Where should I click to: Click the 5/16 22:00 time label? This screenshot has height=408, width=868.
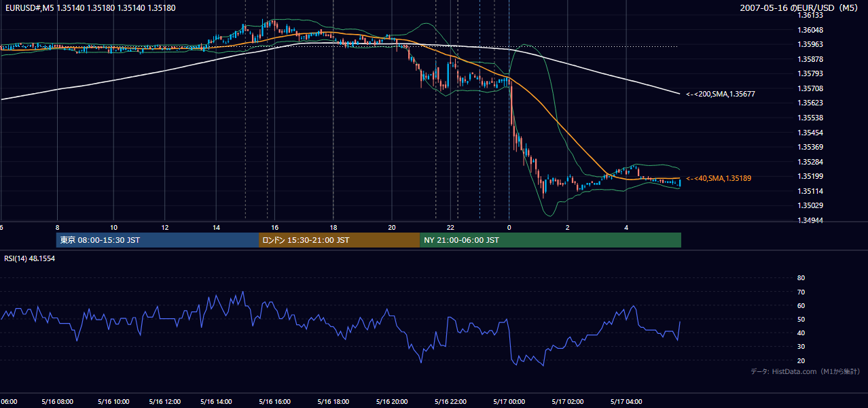point(450,402)
